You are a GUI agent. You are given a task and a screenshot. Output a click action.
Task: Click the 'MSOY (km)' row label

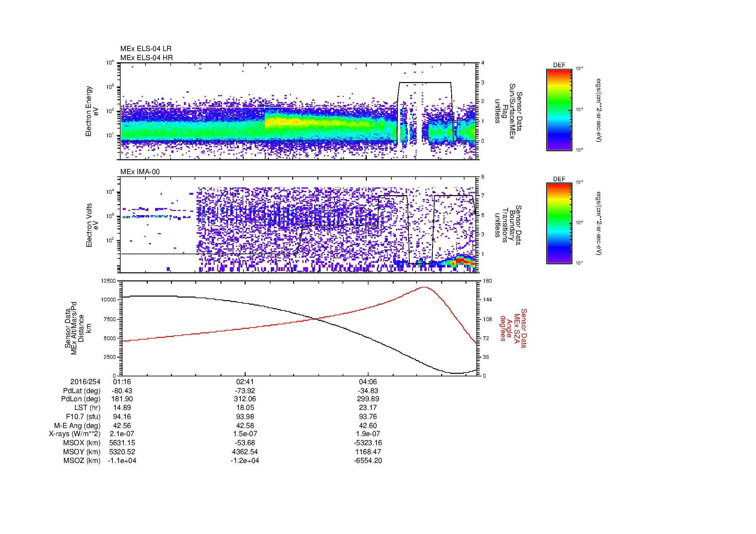point(82,452)
